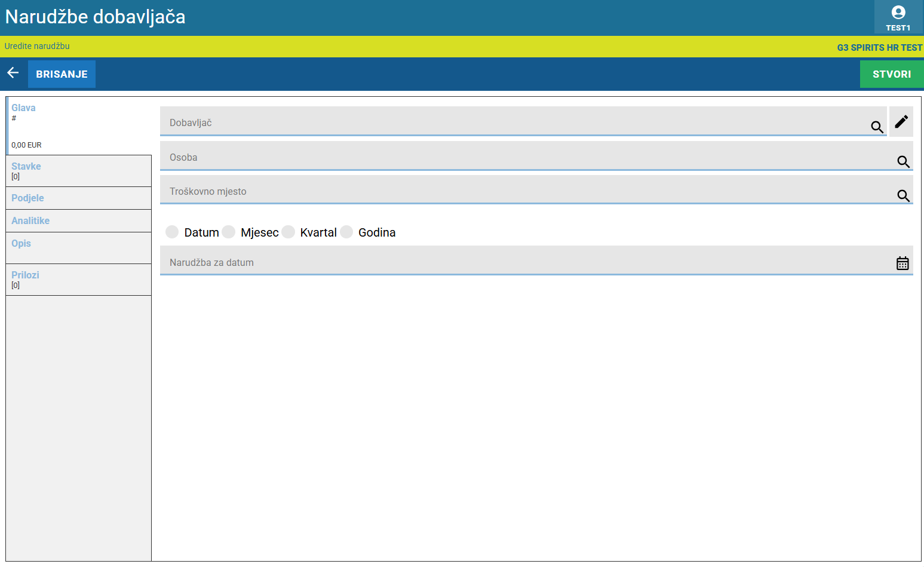Choose the Godina radio option
The height and width of the screenshot is (567, 924).
346,232
